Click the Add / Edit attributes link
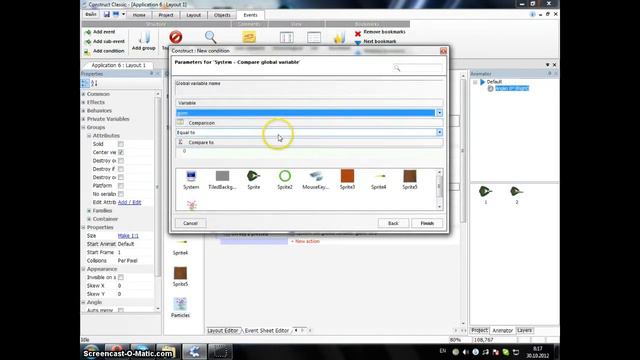The width and height of the screenshot is (640, 360). pyautogui.click(x=129, y=202)
